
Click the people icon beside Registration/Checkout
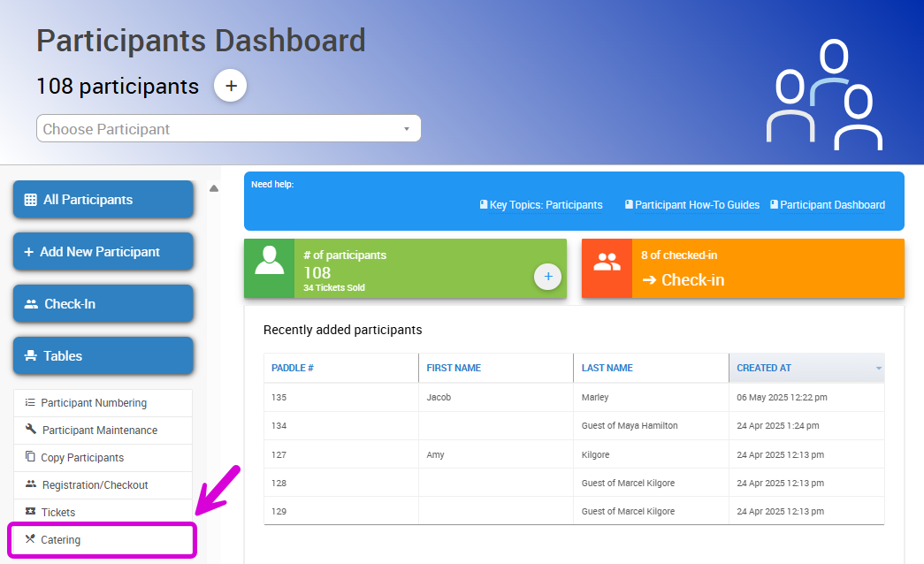coord(29,483)
